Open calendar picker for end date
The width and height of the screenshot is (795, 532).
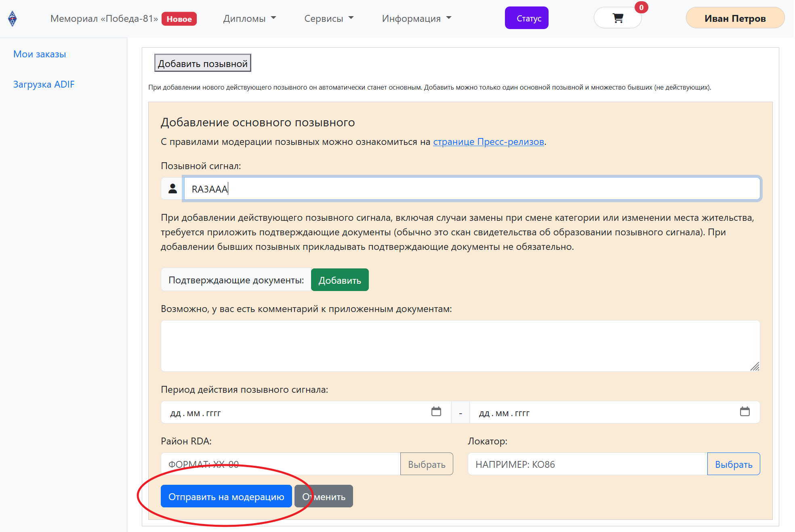pyautogui.click(x=744, y=412)
